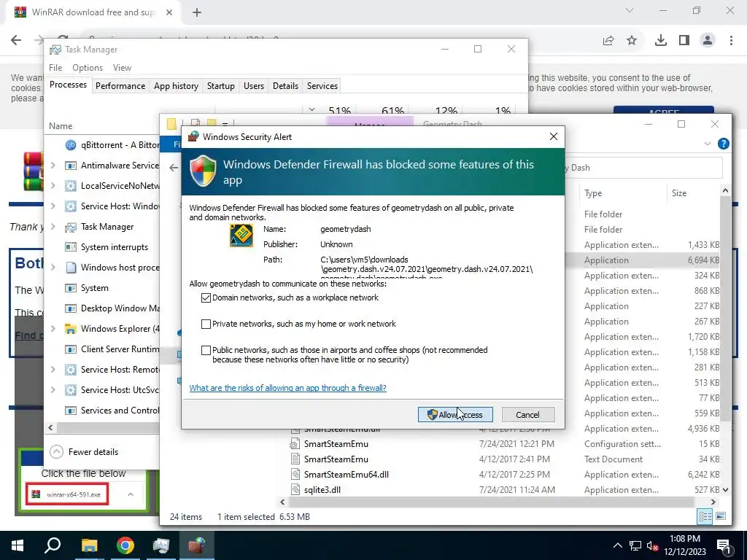The image size is (747, 560).
Task: Expand Service Host: Remote row
Action: 53,370
